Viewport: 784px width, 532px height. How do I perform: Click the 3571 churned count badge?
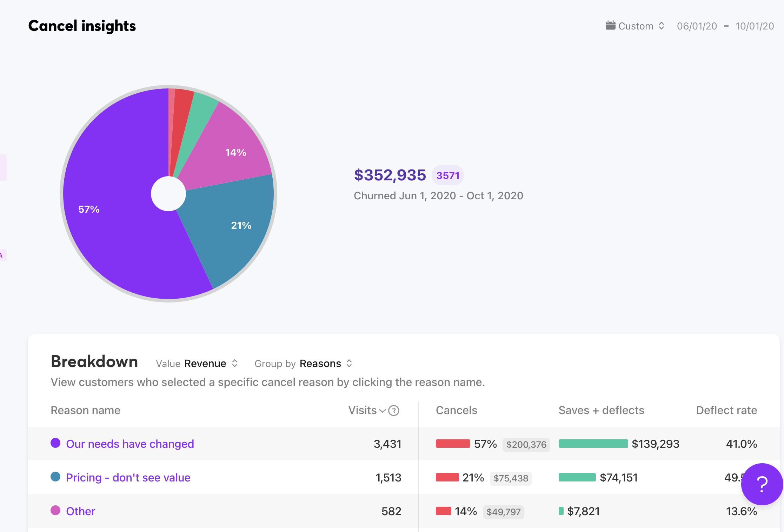point(448,175)
